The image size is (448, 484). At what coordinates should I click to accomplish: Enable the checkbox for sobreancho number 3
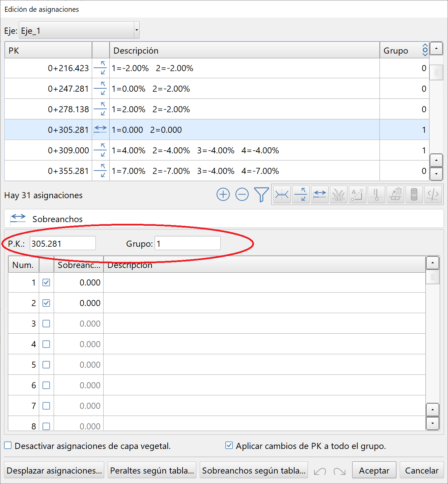point(46,324)
